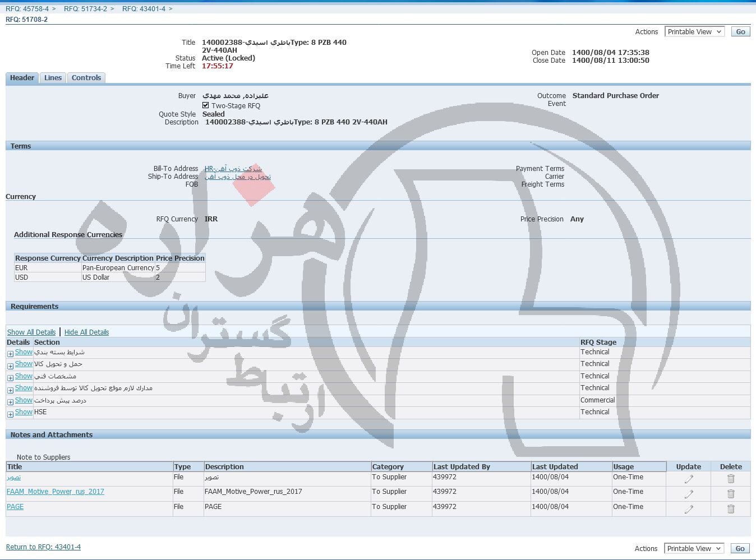Viewport: 756px width, 560px height.
Task: Click the bottom Go button
Action: point(740,549)
